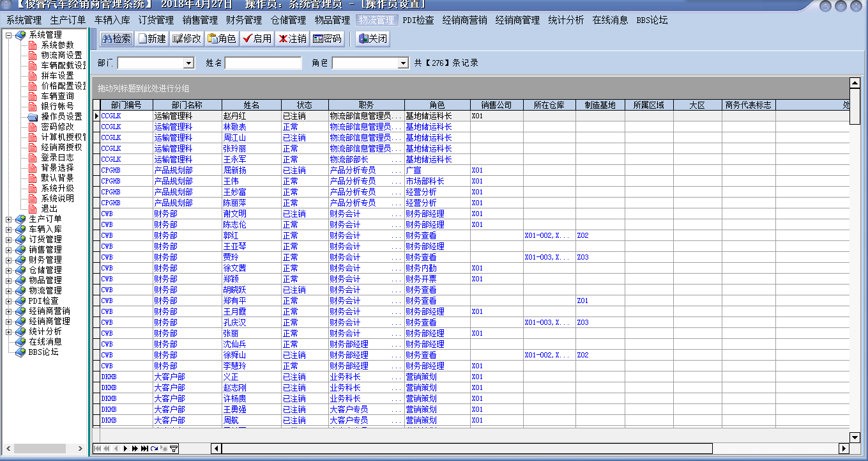
Task: Sort by 制造基地 column header
Action: coord(600,105)
